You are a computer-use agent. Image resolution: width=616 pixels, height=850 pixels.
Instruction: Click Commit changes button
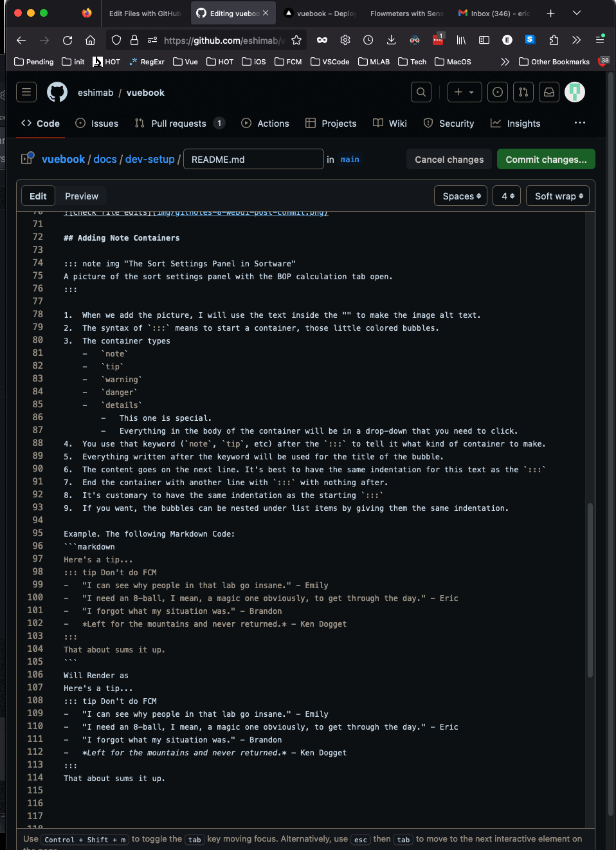pyautogui.click(x=546, y=159)
